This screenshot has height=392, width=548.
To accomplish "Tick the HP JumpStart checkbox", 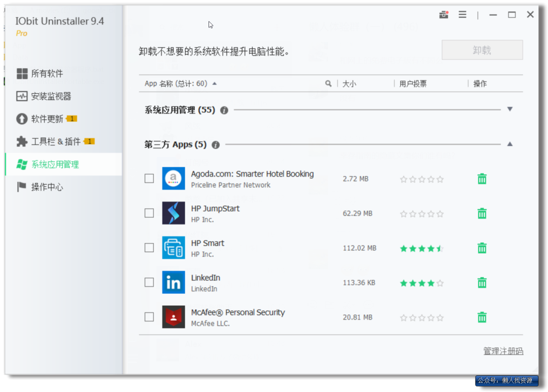I will [x=149, y=213].
